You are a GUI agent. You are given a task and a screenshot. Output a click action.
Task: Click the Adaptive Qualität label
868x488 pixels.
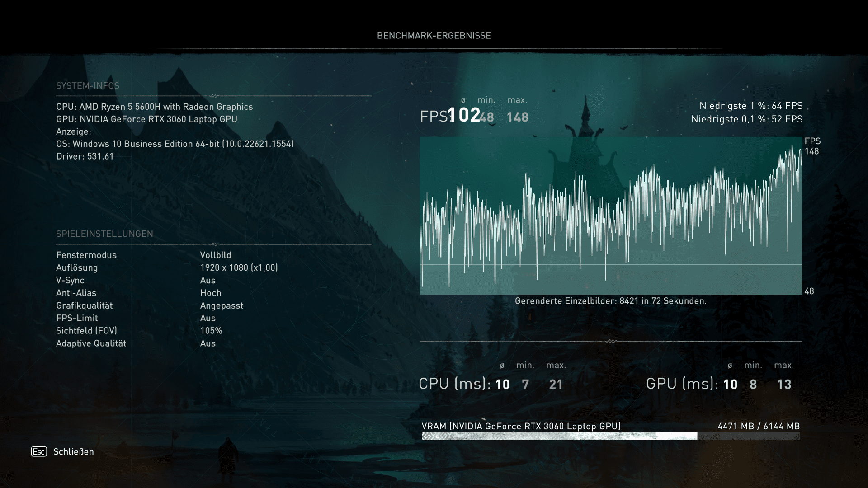(91, 343)
